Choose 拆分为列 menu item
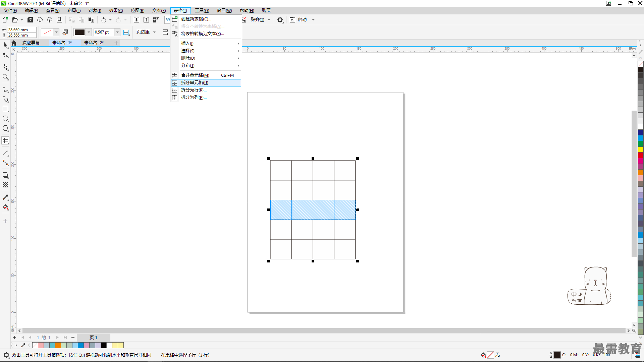The image size is (644, 362). [x=206, y=97]
